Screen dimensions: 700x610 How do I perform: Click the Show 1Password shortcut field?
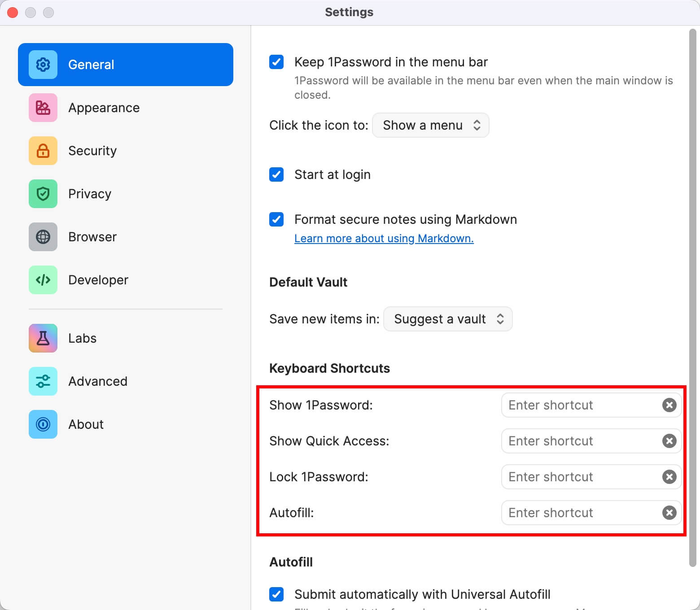pos(591,405)
